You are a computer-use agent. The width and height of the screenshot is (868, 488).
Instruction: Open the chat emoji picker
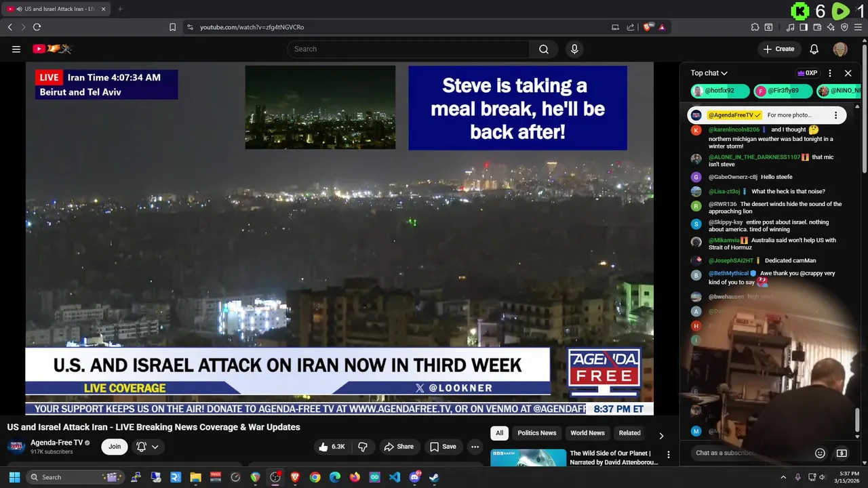click(x=820, y=453)
